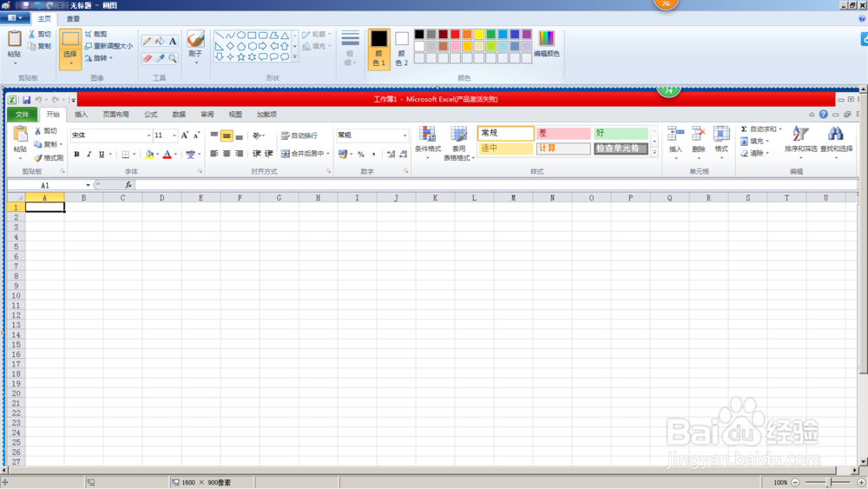Switch to Excel Formulas tab
Viewport: 868px width, 489px height.
150,115
